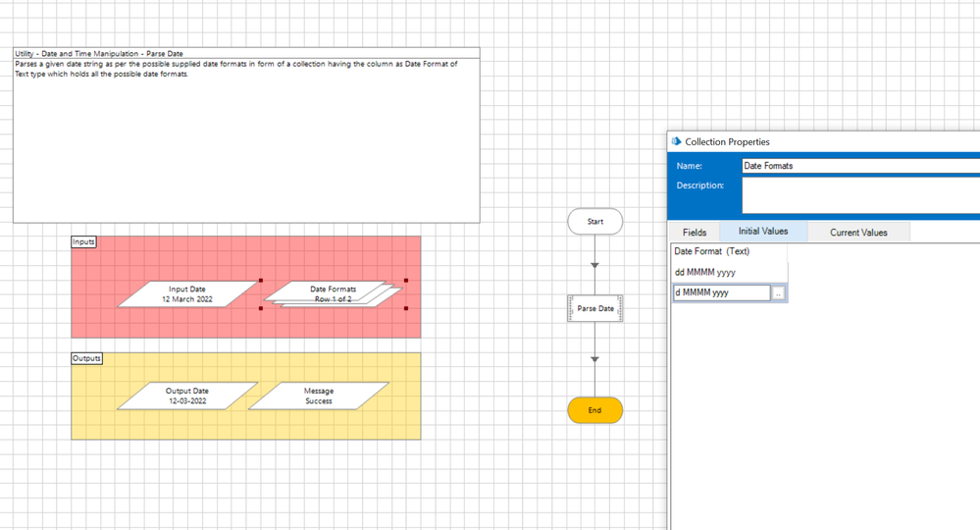
Task: Open the Fields tab
Action: (695, 233)
